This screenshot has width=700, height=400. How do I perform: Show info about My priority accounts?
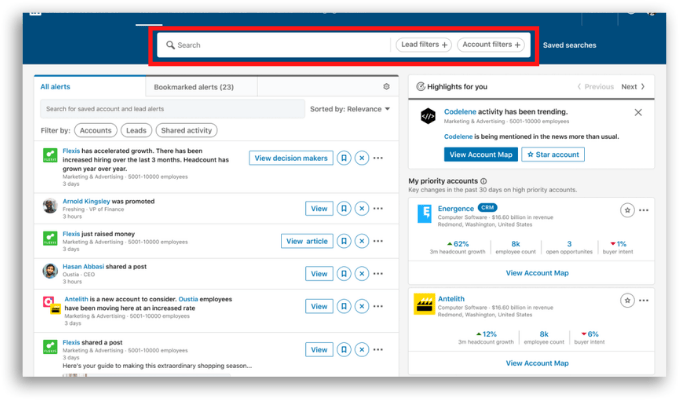pyautogui.click(x=483, y=181)
